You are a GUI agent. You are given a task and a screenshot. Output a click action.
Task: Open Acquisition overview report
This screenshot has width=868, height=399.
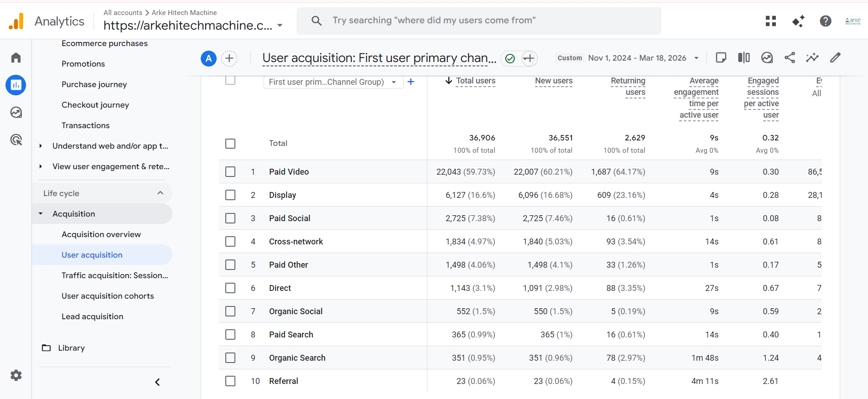coord(101,234)
